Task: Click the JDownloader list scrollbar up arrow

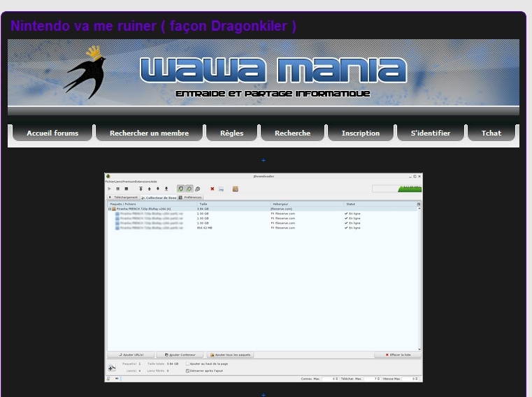Action: tap(419, 209)
